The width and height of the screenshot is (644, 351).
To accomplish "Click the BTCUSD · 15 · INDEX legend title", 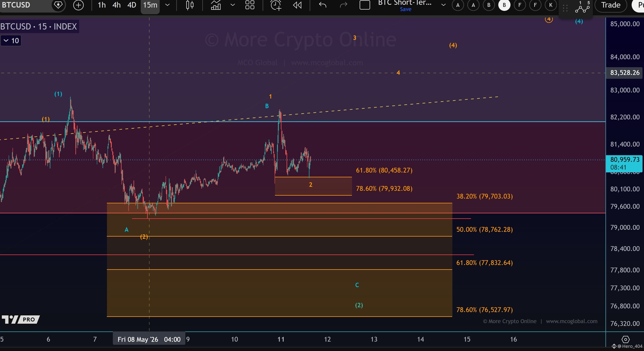I will pyautogui.click(x=39, y=27).
